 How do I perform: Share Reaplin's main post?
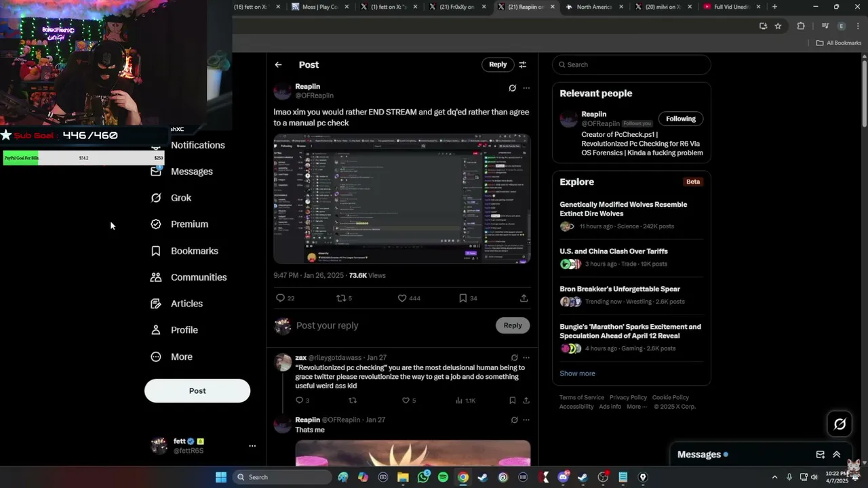point(524,298)
